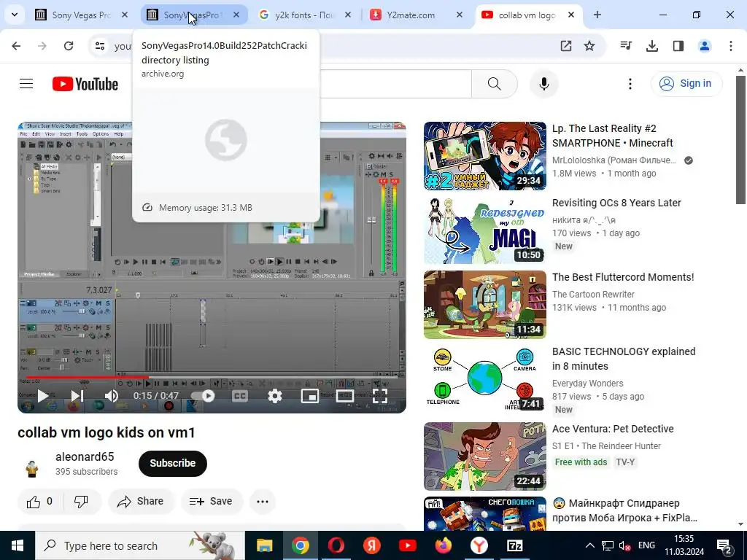747x560 pixels.
Task: Open the aleonard65 channel name link
Action: (x=85, y=456)
